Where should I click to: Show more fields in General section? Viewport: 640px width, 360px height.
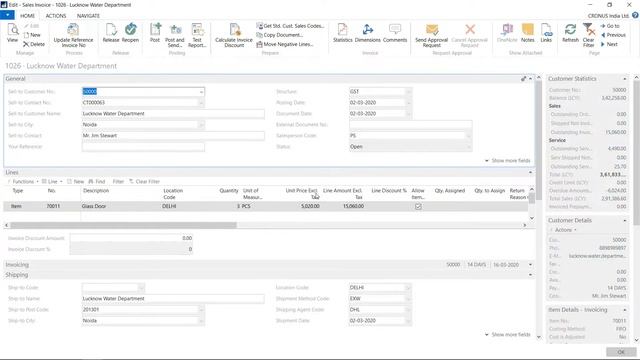coord(507,161)
